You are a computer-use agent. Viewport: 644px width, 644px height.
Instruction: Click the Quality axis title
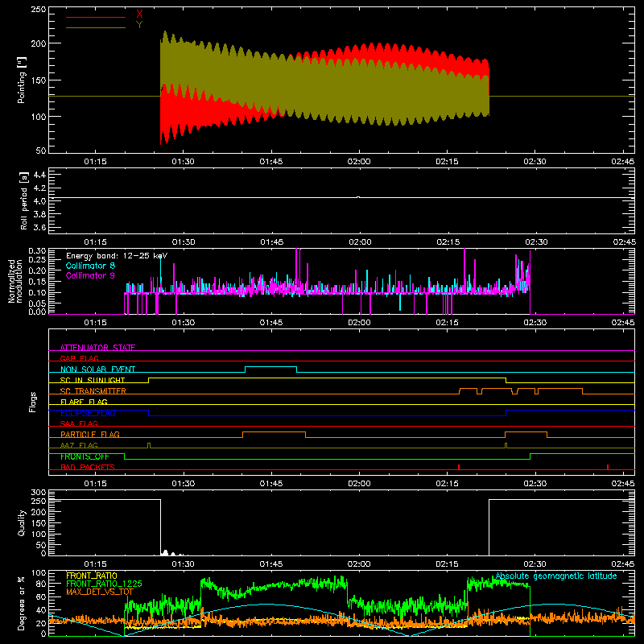22,522
